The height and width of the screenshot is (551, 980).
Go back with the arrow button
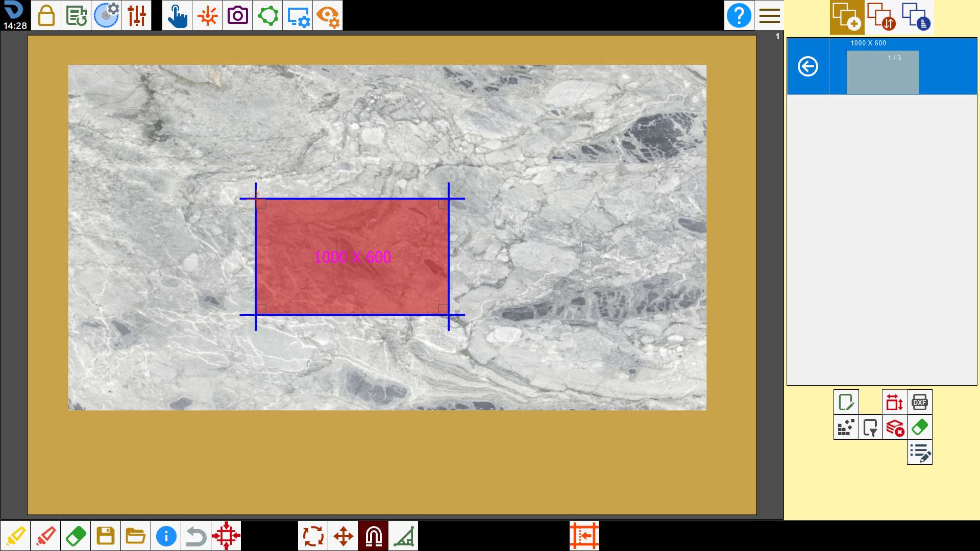click(x=808, y=66)
